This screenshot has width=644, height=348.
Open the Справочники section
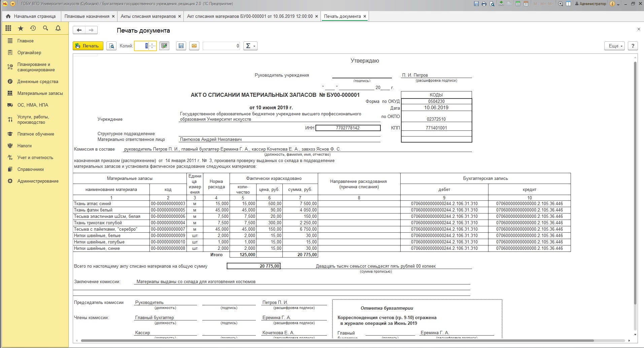(x=35, y=169)
